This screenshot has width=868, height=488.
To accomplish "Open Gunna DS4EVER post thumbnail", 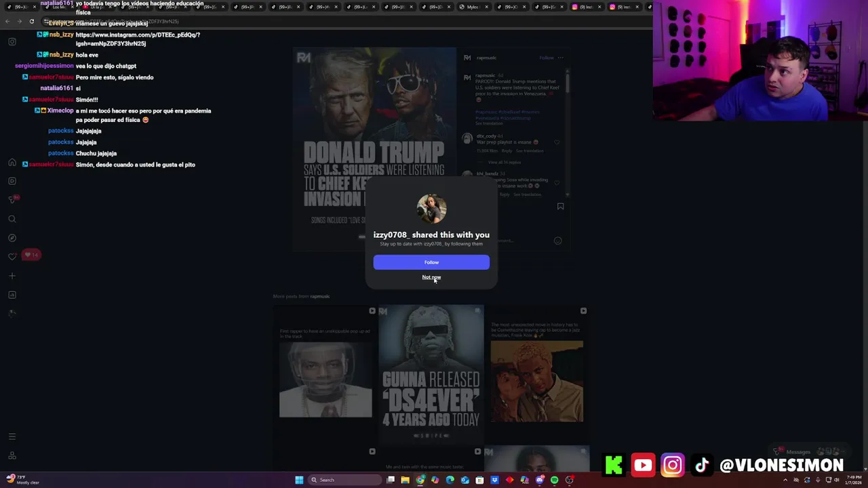I will coord(431,373).
